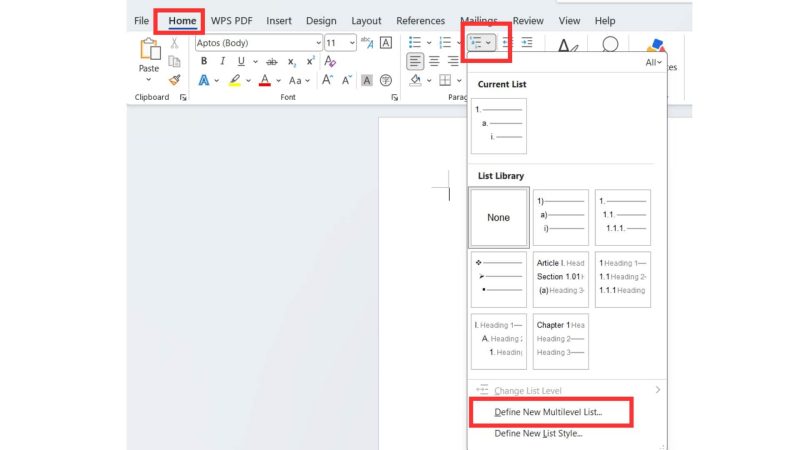Click Decrease Font Size icon
The width and height of the screenshot is (800, 450).
point(346,80)
